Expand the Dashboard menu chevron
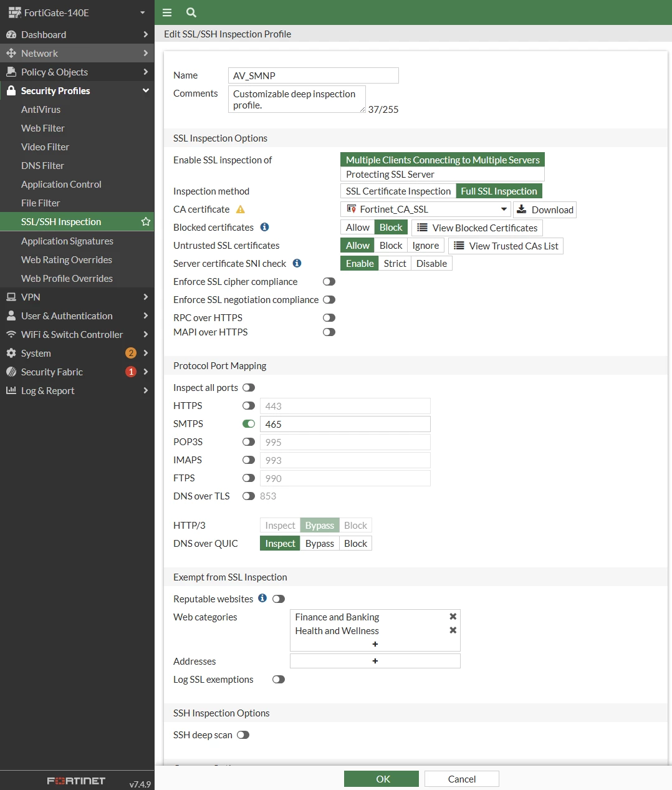Viewport: 672px width, 790px height. (x=145, y=34)
